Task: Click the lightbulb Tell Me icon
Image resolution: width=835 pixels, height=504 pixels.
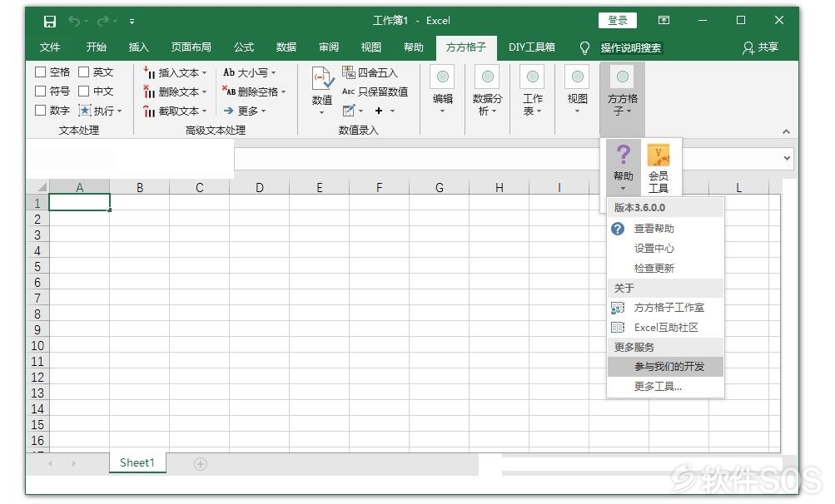Action: (584, 48)
